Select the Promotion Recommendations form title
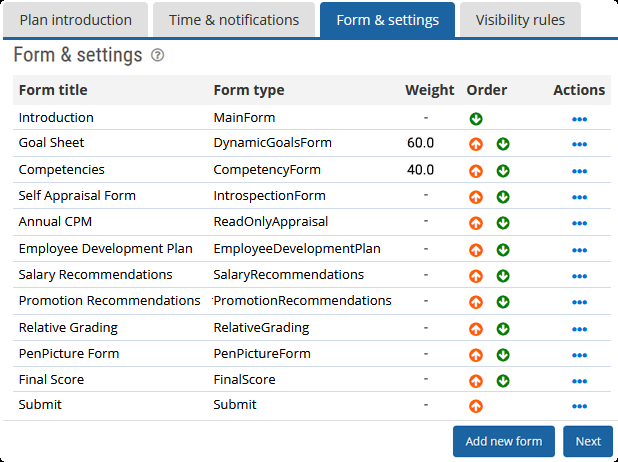This screenshot has height=462, width=618. (110, 301)
